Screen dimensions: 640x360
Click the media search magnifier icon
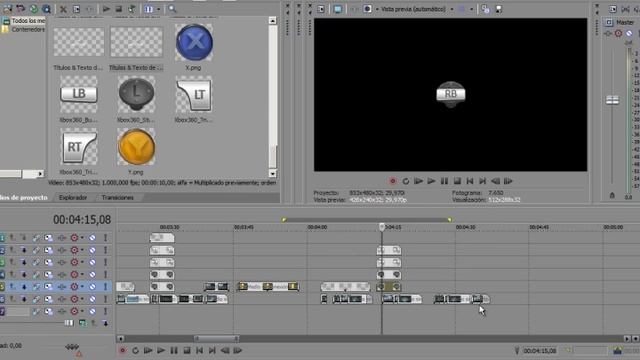pos(172,9)
